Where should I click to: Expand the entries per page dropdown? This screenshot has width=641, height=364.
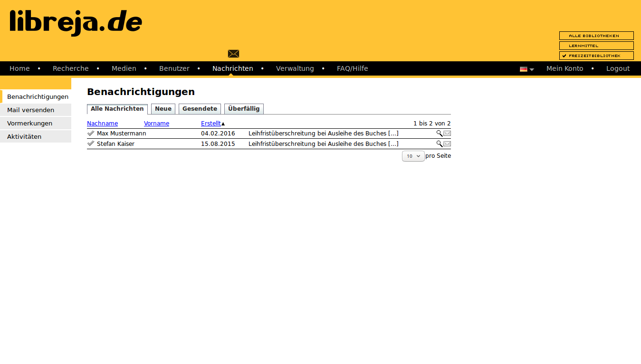pos(413,156)
